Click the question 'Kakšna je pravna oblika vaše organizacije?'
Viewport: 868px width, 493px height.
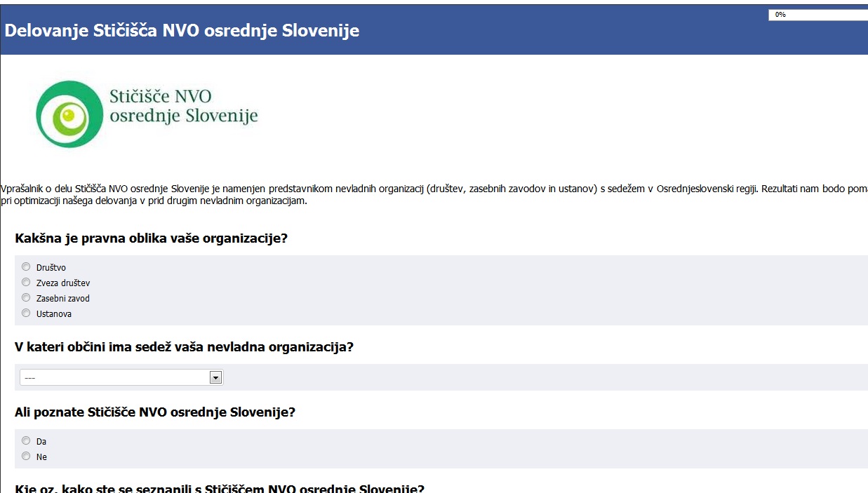(x=151, y=238)
